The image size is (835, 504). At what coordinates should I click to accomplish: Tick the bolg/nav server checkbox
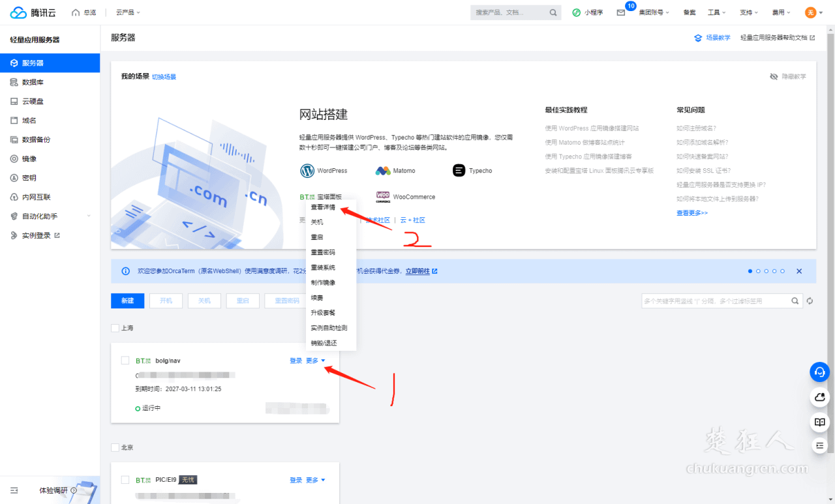[x=125, y=361]
